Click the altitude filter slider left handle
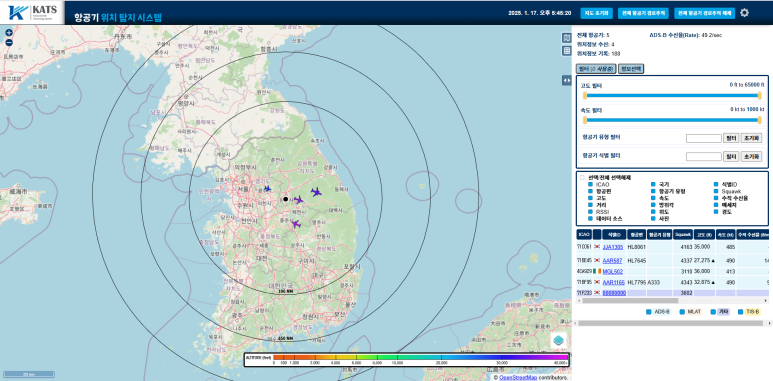 pos(585,95)
